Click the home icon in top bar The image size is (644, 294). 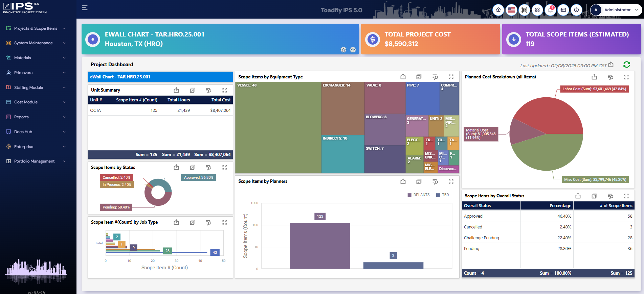498,10
